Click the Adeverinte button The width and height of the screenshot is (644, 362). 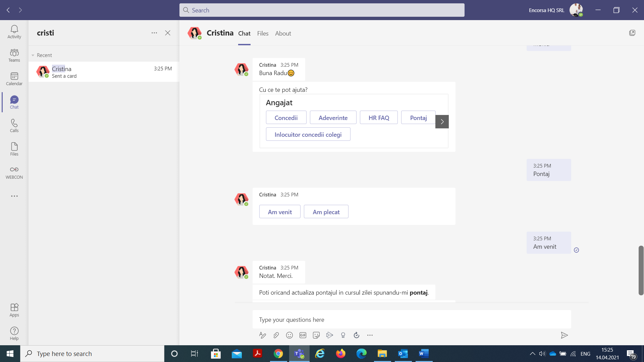[333, 118]
